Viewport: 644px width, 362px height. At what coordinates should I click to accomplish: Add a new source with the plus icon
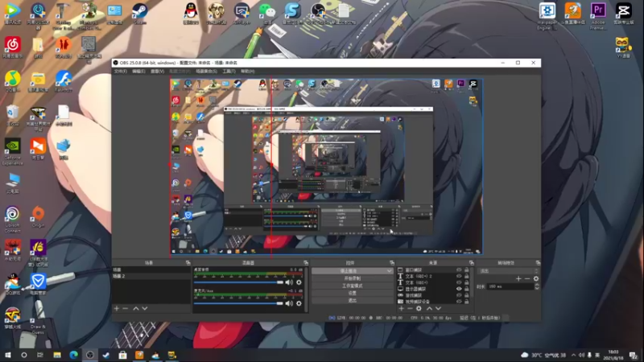[x=401, y=308]
